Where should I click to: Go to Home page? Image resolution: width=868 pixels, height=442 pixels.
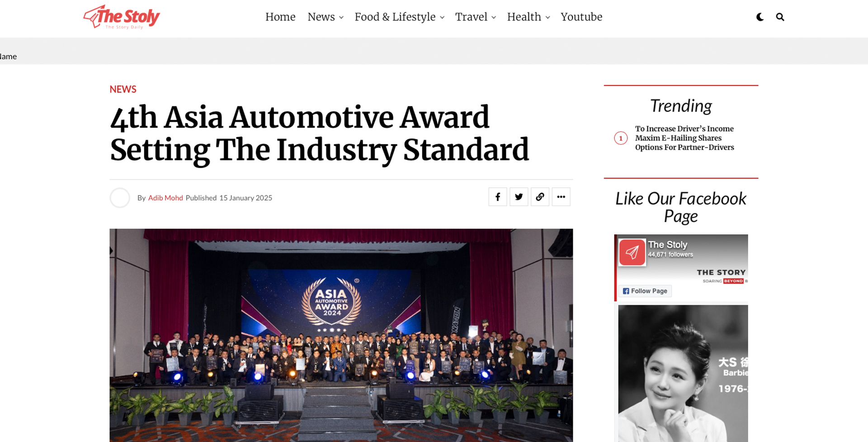280,17
